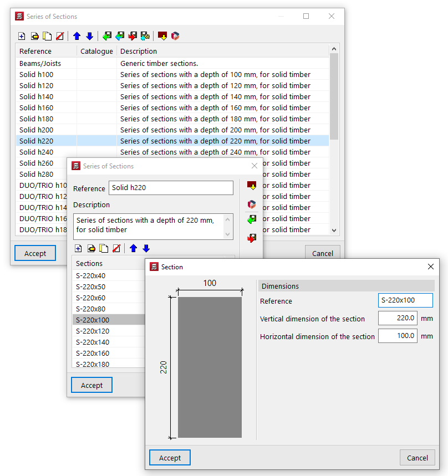Click Accept in the Section dialog
Image resolution: width=448 pixels, height=476 pixels.
[x=170, y=458]
